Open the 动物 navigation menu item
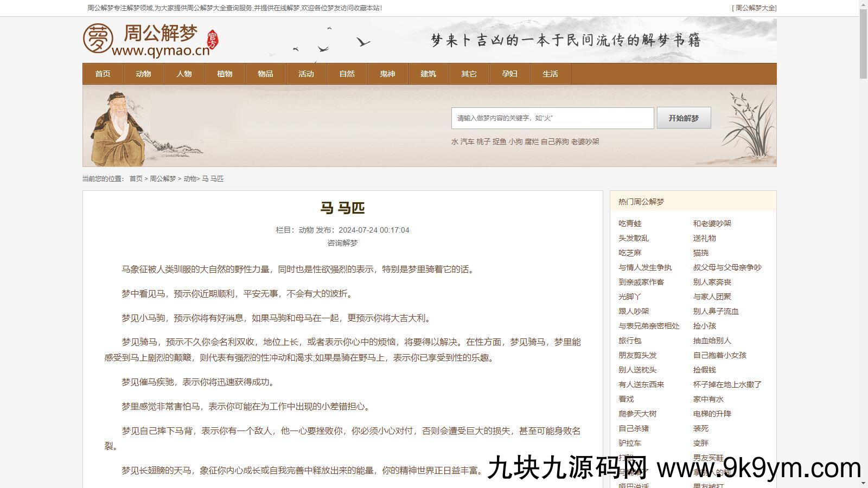Screen dimensions: 868x488 coord(143,74)
